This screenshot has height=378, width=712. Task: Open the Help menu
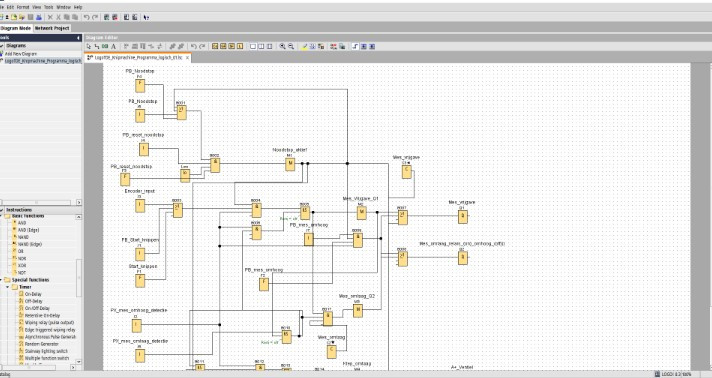[78, 7]
